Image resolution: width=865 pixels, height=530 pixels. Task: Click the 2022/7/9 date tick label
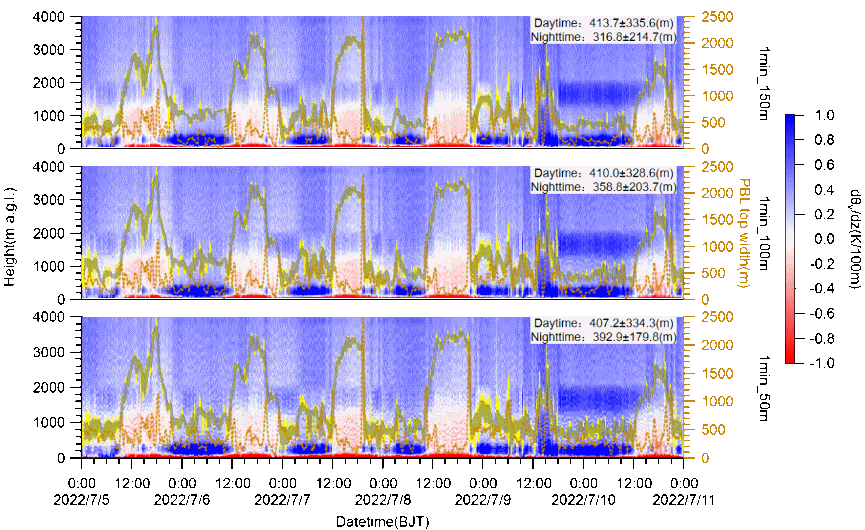click(x=483, y=497)
